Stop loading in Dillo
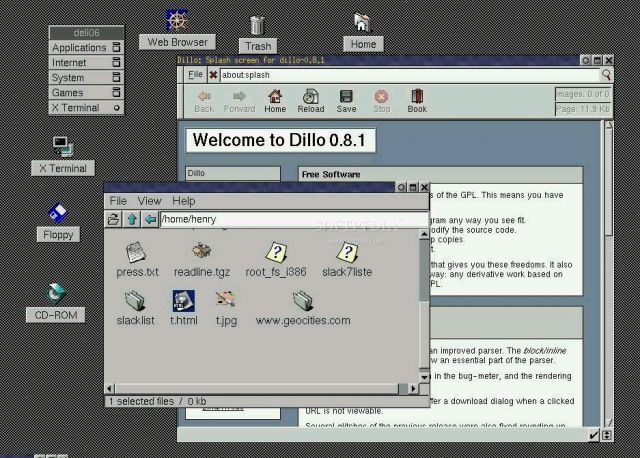This screenshot has height=458, width=640. point(382,101)
